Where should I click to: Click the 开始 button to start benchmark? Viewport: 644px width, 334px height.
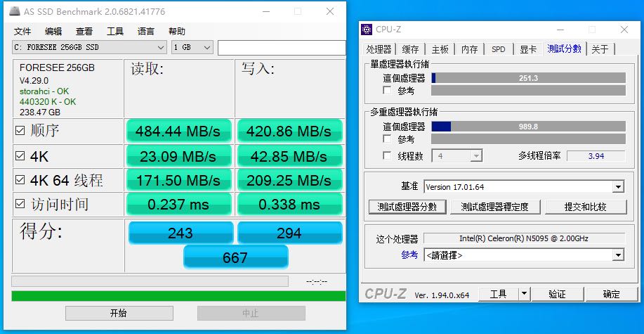pyautogui.click(x=119, y=313)
